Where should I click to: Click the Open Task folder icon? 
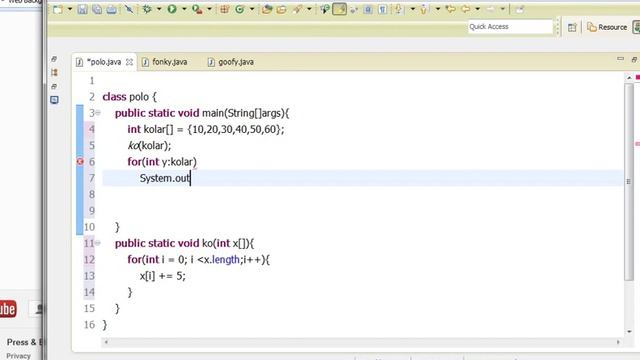pos(282,9)
